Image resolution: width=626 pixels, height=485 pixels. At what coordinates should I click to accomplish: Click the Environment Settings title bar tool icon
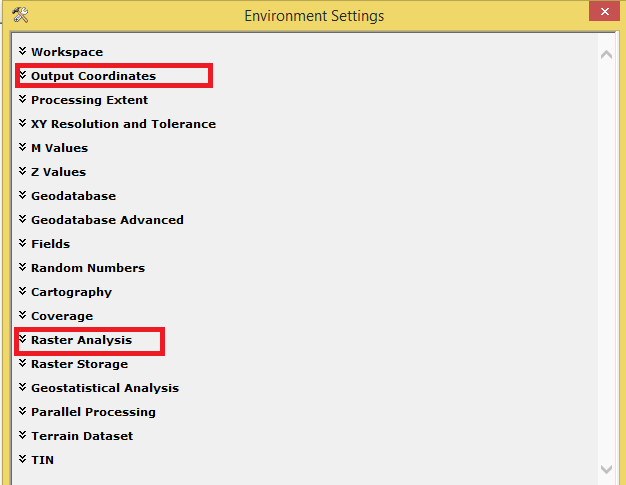[20, 15]
